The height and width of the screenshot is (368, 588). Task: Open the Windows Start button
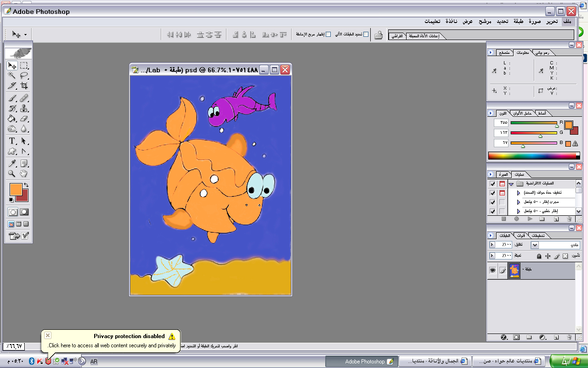[x=568, y=362]
